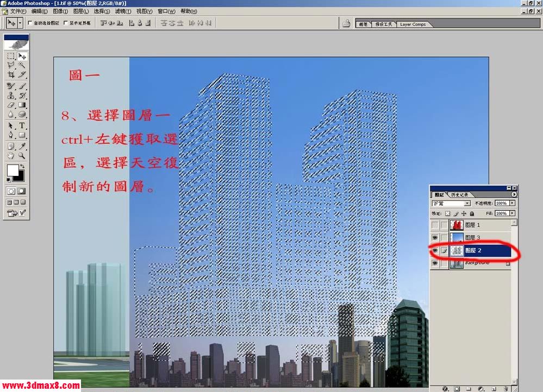The width and height of the screenshot is (543, 392).
Task: Select the Eraser tool
Action: [11, 104]
